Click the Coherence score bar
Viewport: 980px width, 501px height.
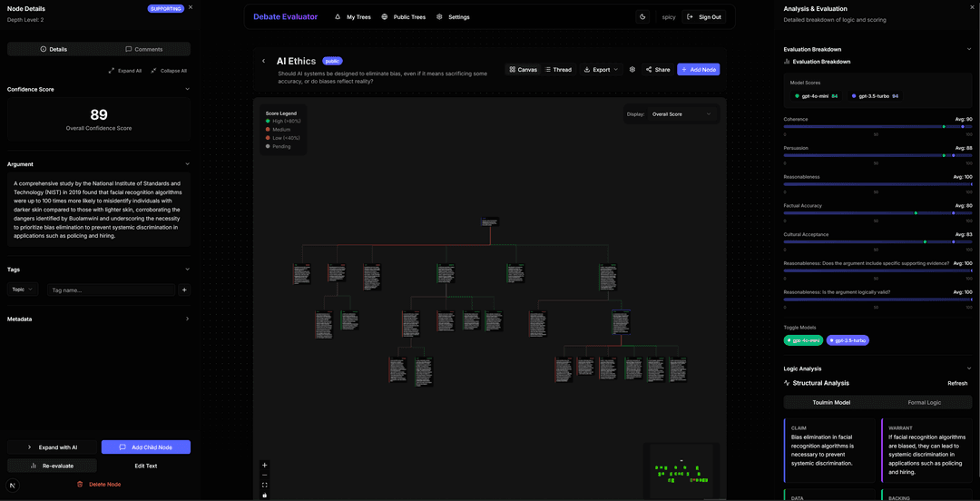coord(877,127)
